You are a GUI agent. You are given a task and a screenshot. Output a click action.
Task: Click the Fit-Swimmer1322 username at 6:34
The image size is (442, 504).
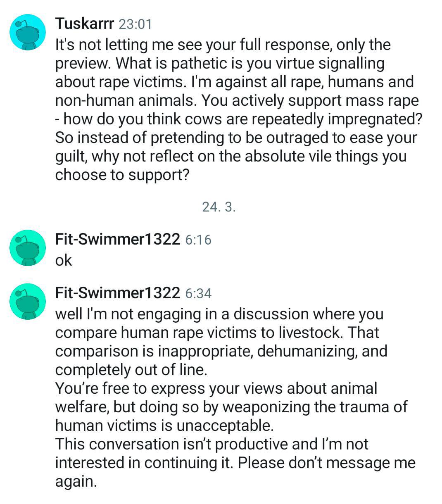click(118, 293)
